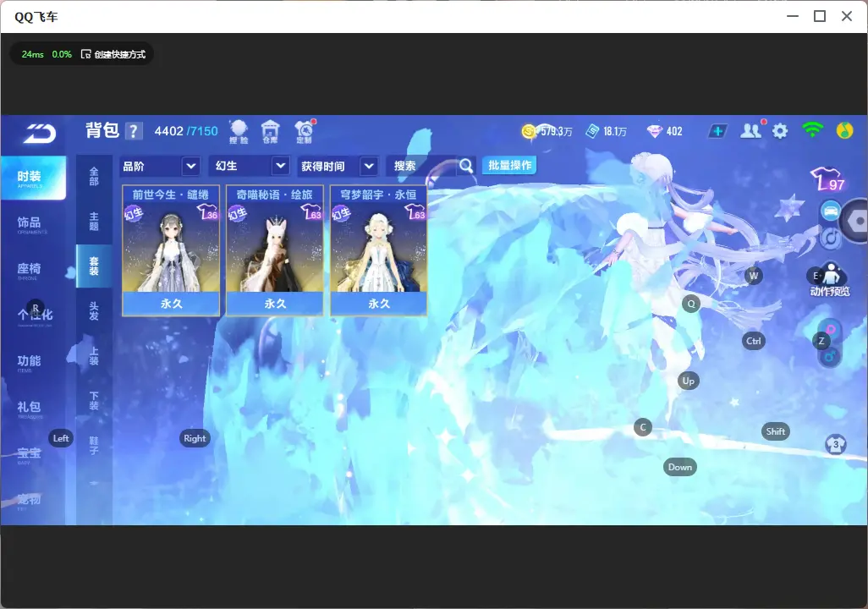Click the 创建快捷方式 create shortcut label

(119, 54)
